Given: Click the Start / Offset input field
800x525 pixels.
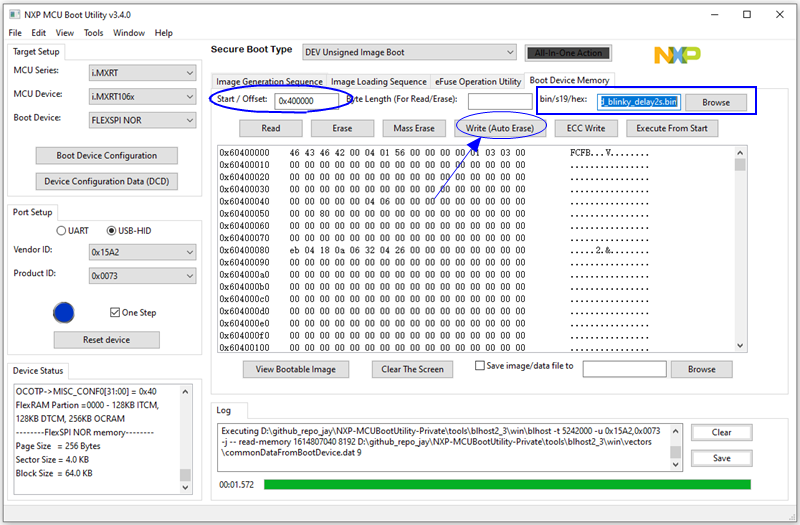Looking at the screenshot, I should [306, 101].
